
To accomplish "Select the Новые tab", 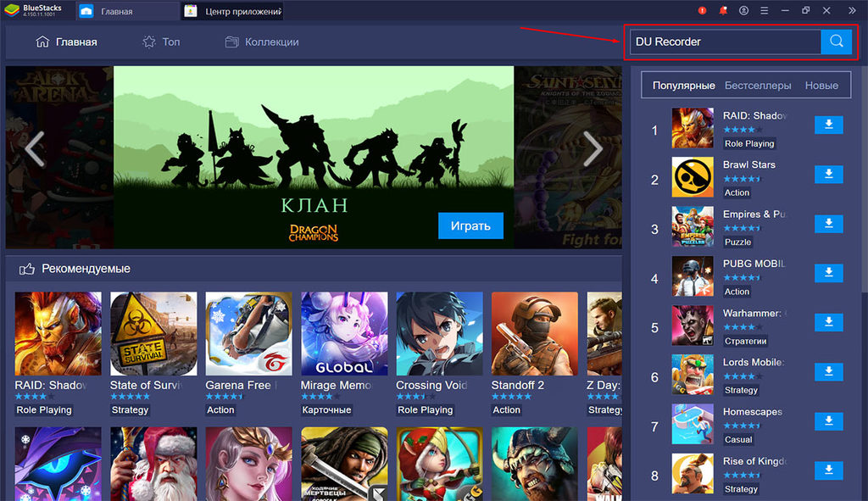I will tap(821, 86).
